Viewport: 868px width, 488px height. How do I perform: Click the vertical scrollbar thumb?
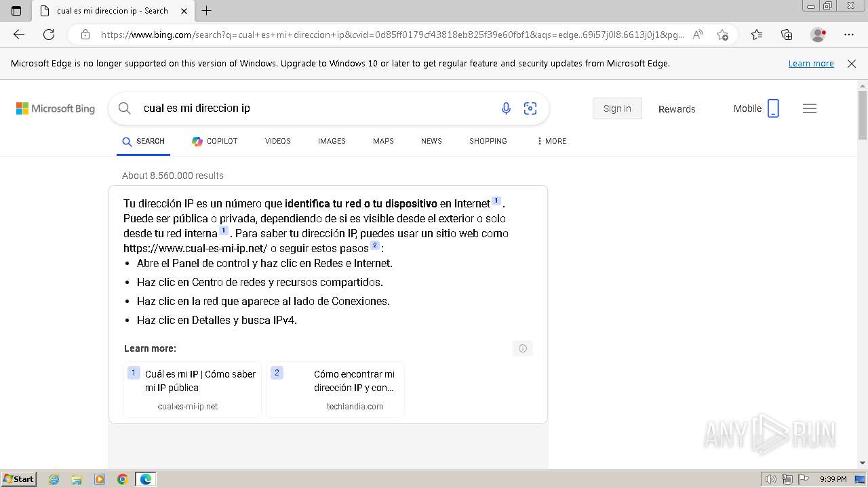click(x=863, y=115)
